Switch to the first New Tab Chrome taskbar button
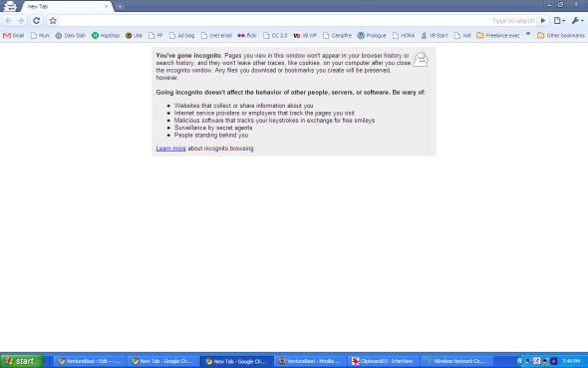This screenshot has width=588, height=368. pyautogui.click(x=162, y=361)
